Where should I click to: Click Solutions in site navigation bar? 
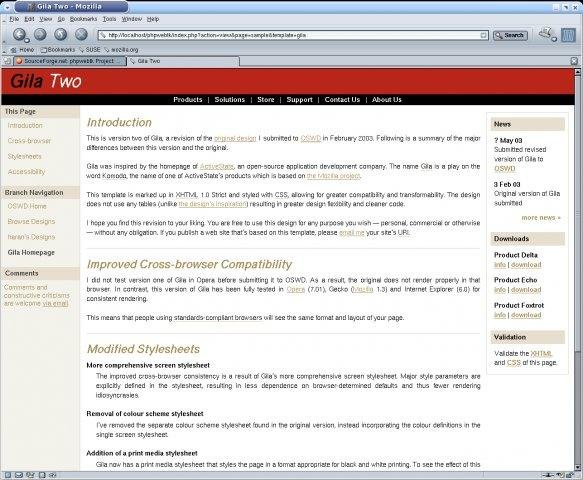[x=229, y=100]
